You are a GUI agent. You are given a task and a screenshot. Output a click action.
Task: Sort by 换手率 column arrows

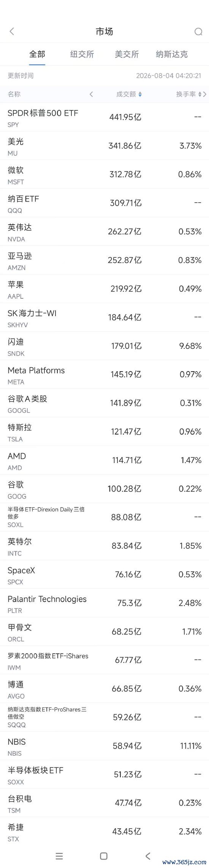[200, 94]
